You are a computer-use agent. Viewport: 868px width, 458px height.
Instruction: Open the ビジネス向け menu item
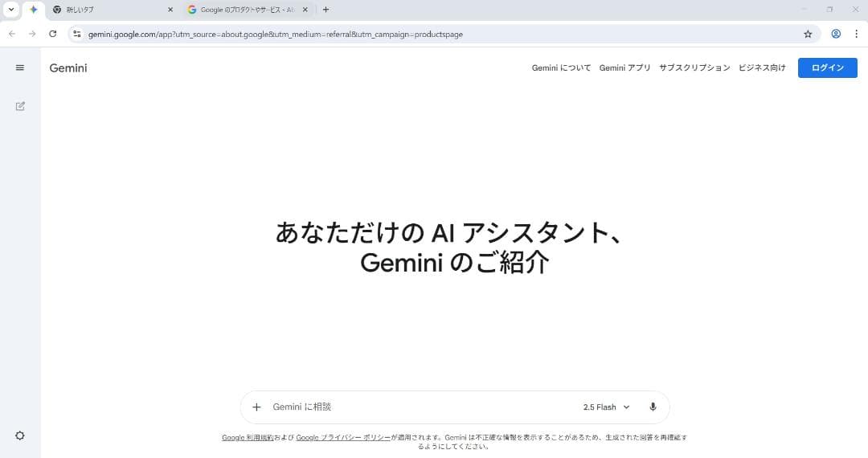coord(762,67)
